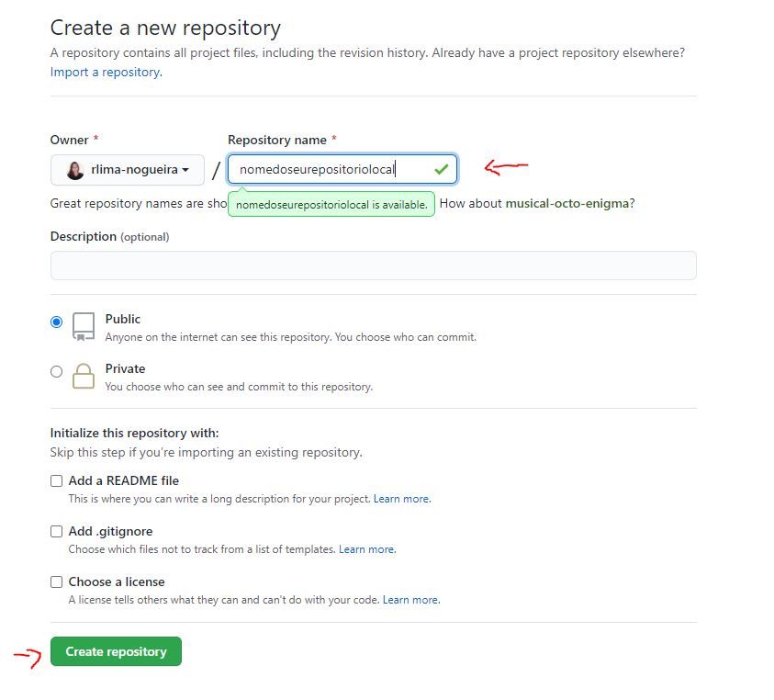Image resolution: width=774 pixels, height=700 pixels.
Task: Click the Description input field
Action: point(372,265)
